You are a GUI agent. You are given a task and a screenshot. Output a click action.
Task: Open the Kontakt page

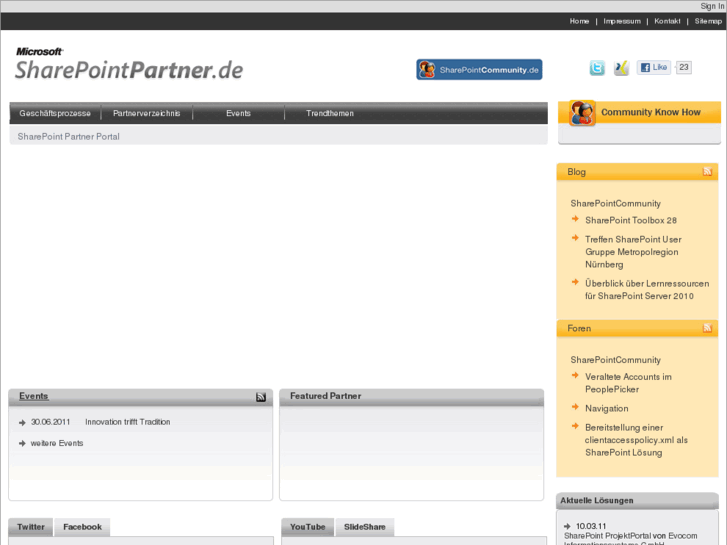667,21
